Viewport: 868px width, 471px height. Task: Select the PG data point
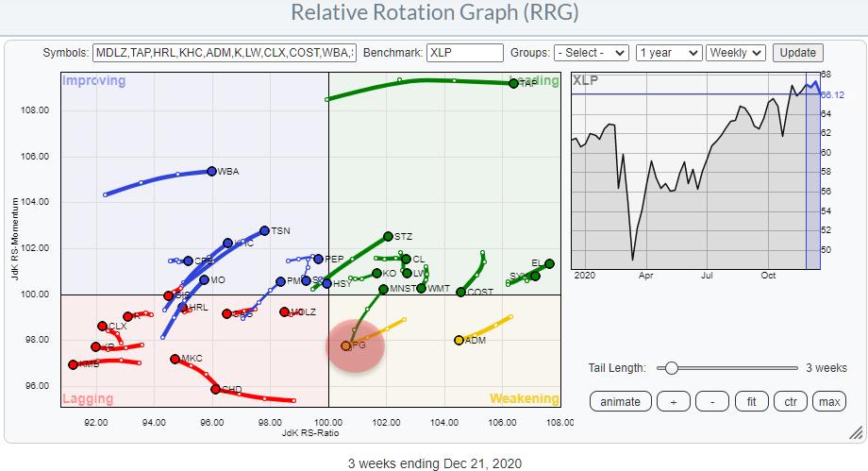point(346,345)
